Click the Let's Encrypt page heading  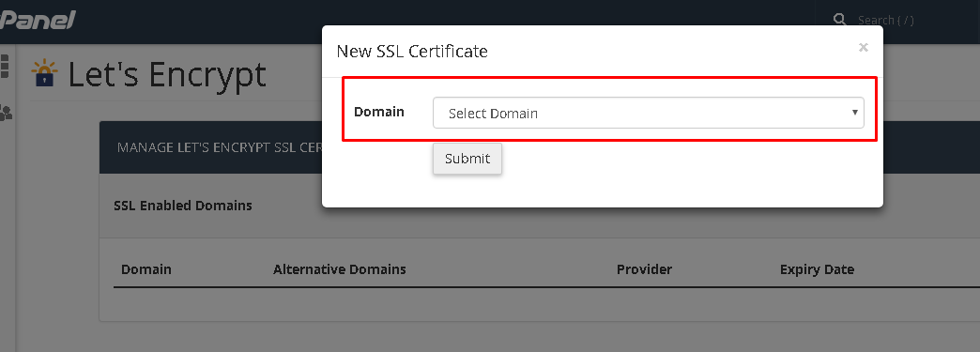pos(167,73)
